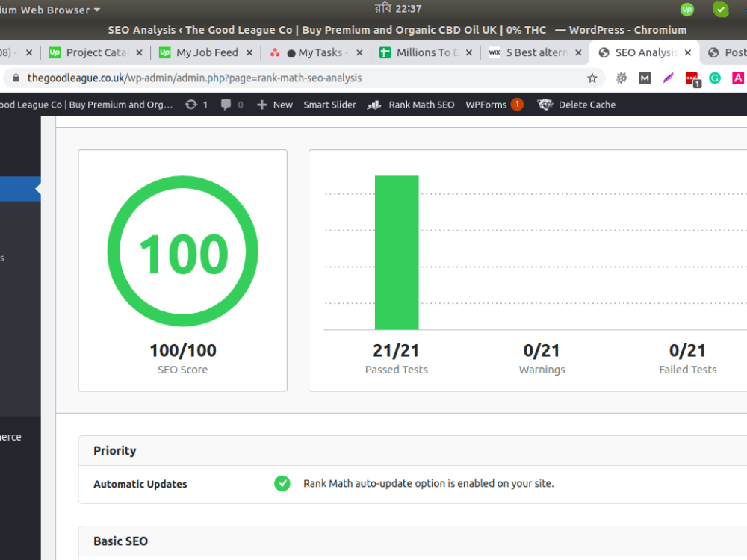This screenshot has height=560, width=747.
Task: Click the WordPress favicon on SEO Analysis tab
Action: pos(604,52)
